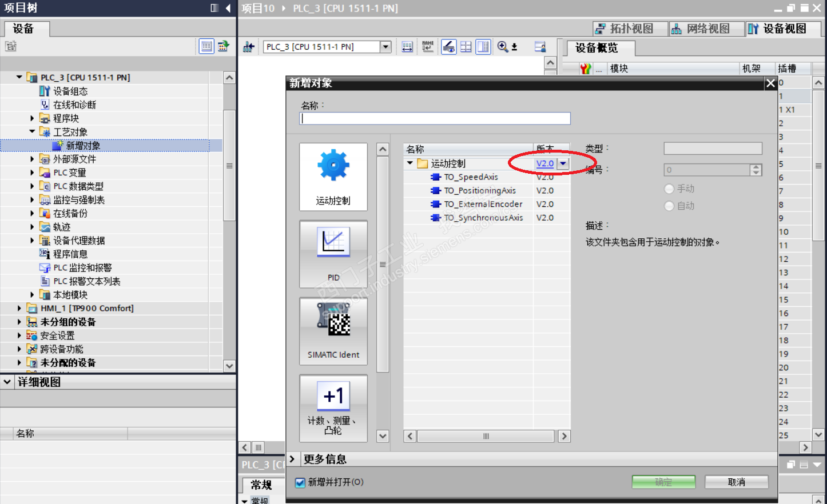The image size is (827, 504).
Task: Pick TO_PositioningAxis from the list
Action: pyautogui.click(x=480, y=191)
